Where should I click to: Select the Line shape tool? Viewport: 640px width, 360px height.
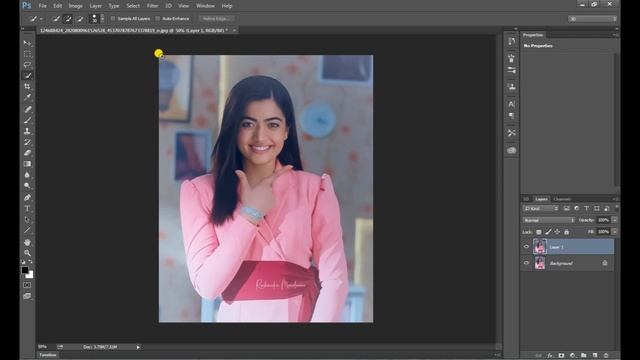click(x=27, y=230)
